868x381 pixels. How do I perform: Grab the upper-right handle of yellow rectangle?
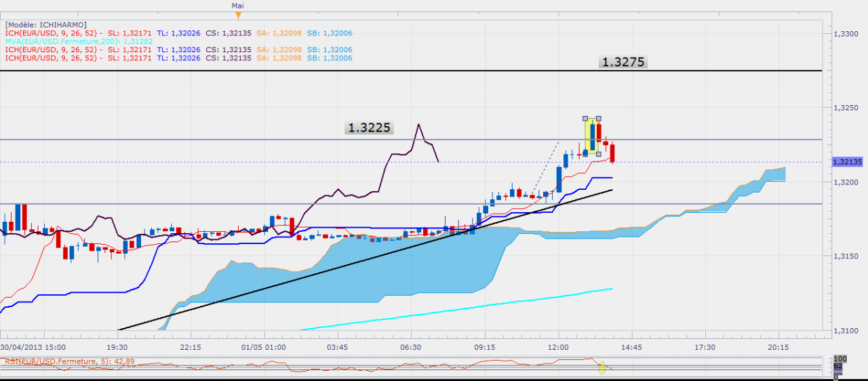598,119
